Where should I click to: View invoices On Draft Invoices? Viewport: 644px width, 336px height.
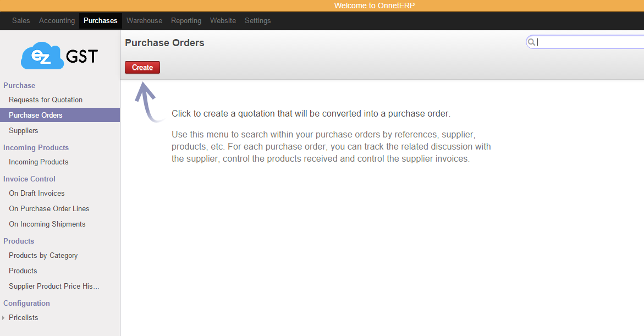36,193
